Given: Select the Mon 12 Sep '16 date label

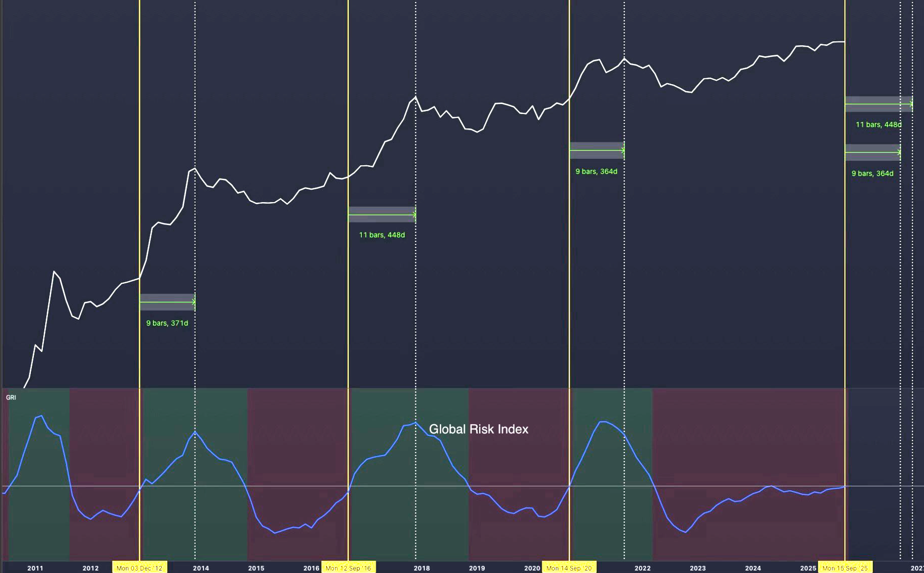Looking at the screenshot, I should (348, 568).
